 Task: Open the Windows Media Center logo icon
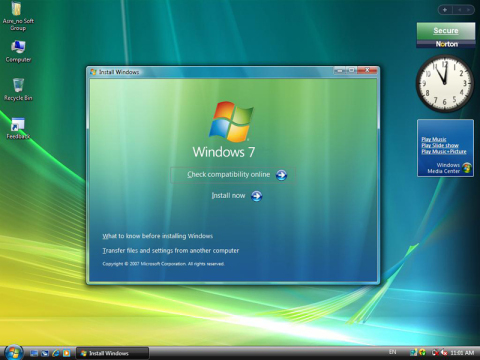click(467, 168)
